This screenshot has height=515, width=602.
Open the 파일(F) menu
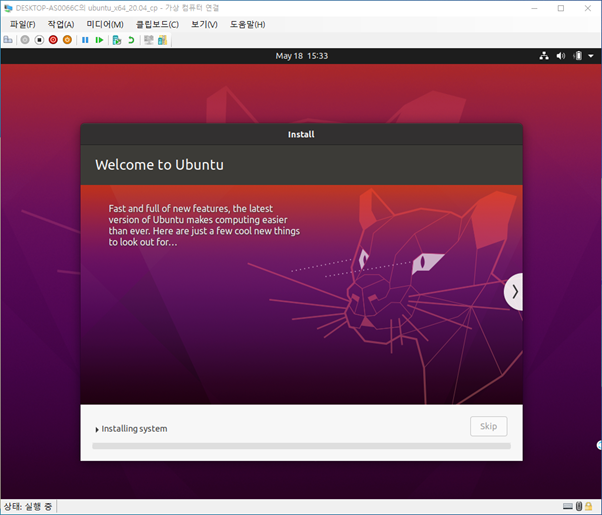(23, 25)
